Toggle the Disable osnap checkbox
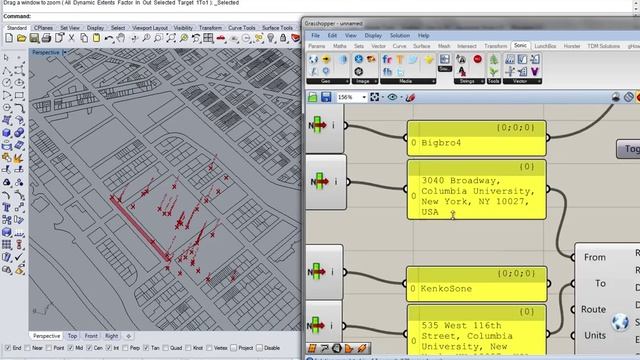Screen dimensions: 640x360 [x=259, y=348]
